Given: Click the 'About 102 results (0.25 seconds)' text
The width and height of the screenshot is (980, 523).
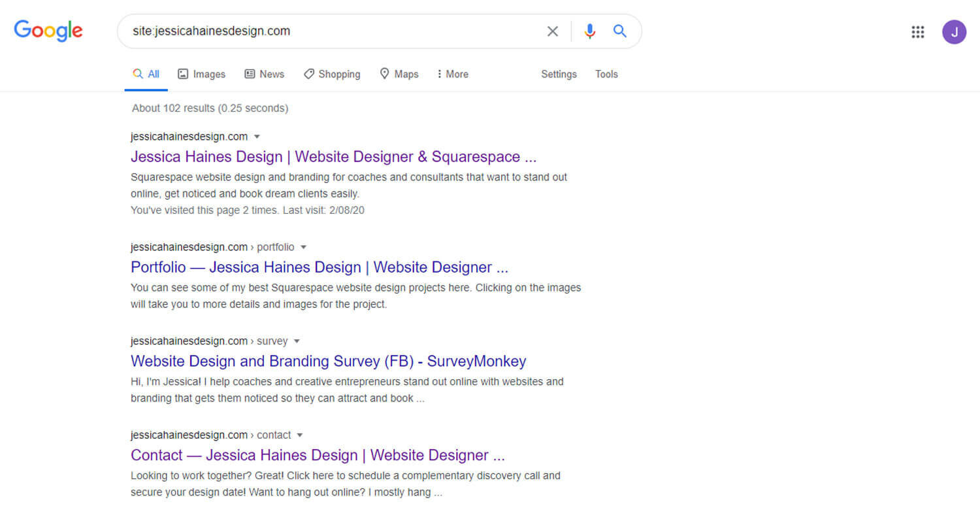Looking at the screenshot, I should 210,108.
